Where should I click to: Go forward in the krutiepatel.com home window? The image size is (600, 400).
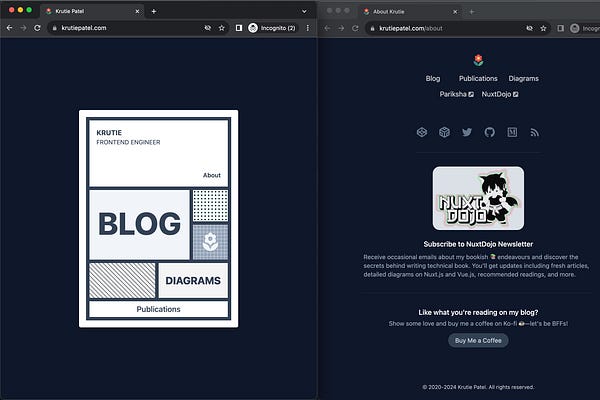pos(23,28)
